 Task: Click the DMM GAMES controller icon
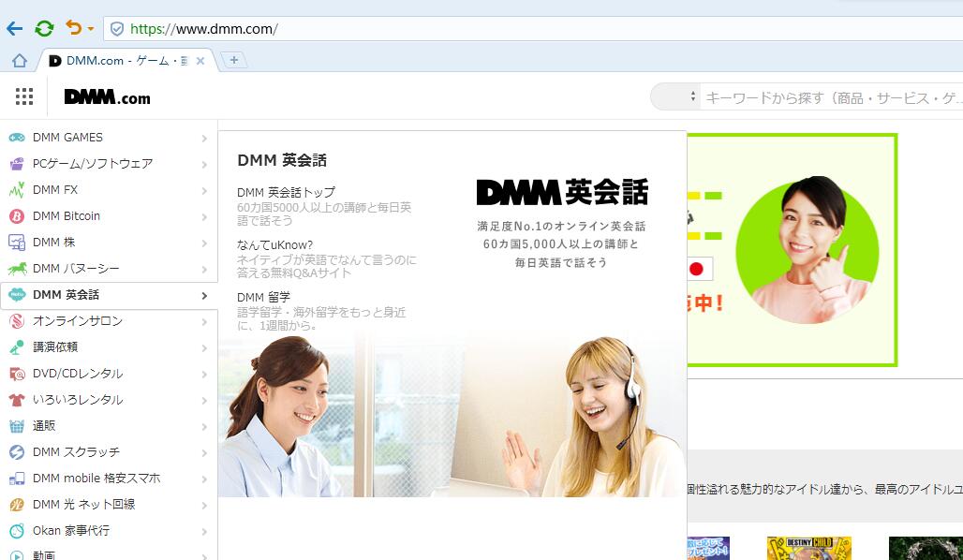17,138
